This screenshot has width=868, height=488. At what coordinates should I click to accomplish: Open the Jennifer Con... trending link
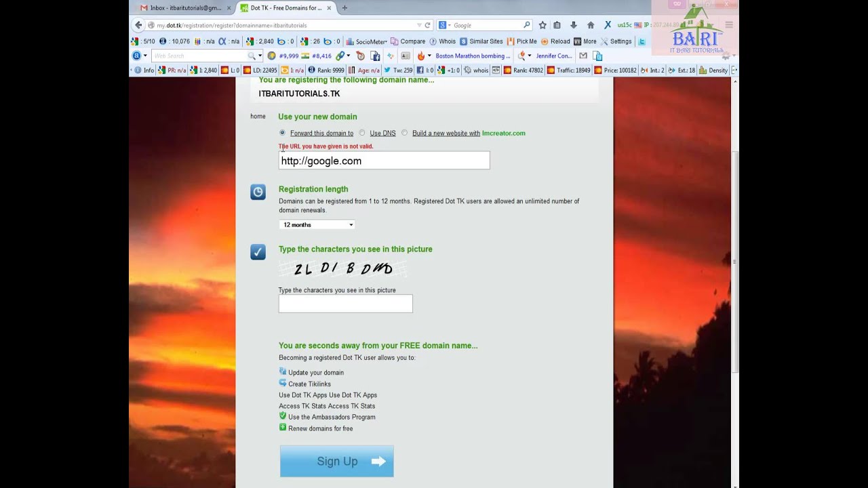[x=554, y=56]
